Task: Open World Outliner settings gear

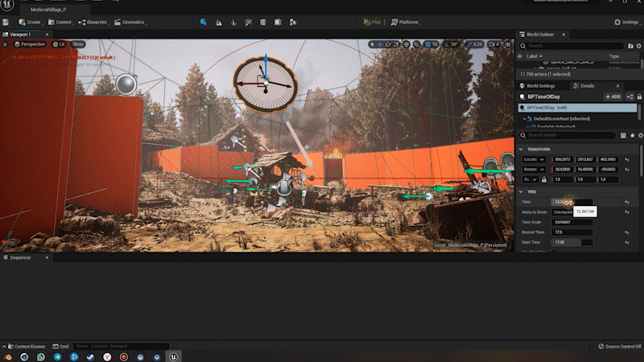Action: 638,46
